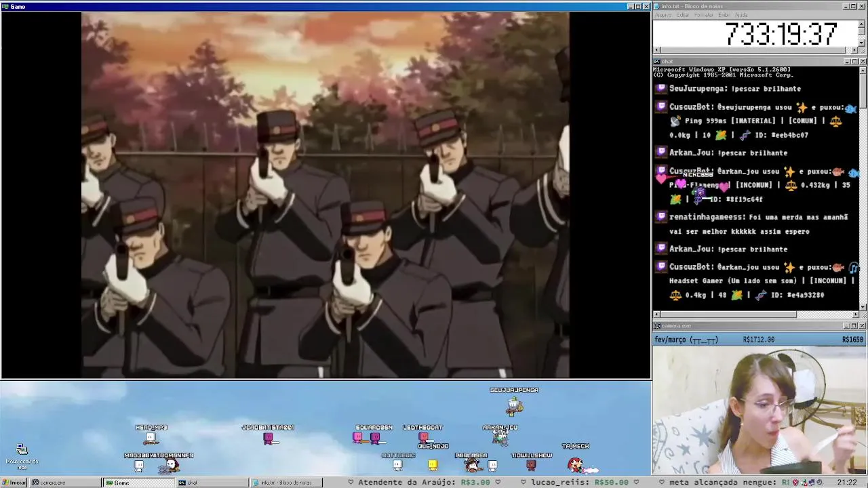This screenshot has height=488, width=868.
Task: Click the webcam feed in camera.exe window
Action: point(759,410)
